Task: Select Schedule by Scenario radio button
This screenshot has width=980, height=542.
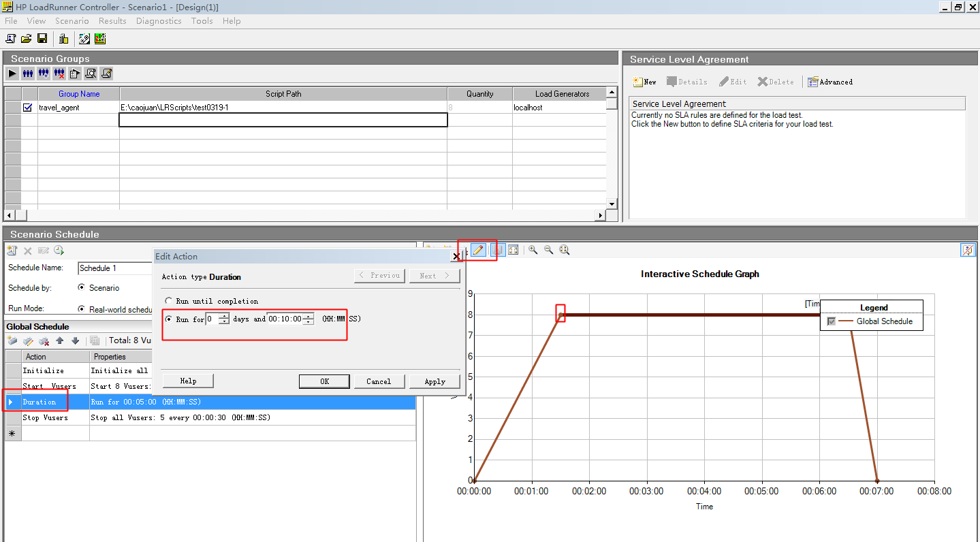Action: (82, 287)
